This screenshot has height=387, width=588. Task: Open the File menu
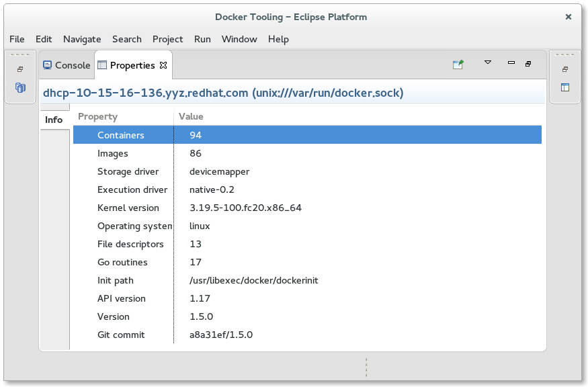(17, 39)
